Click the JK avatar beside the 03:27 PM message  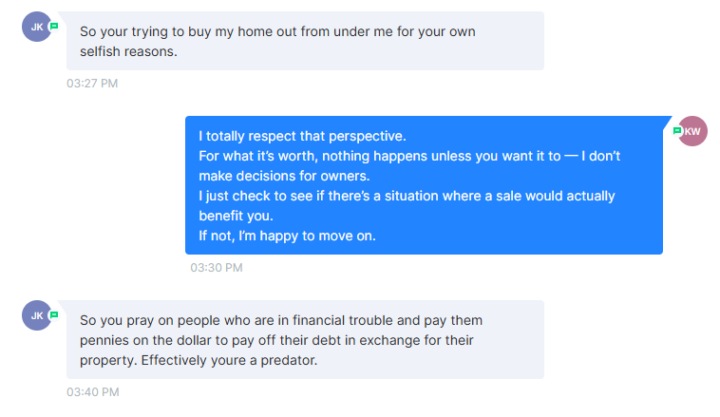37,27
